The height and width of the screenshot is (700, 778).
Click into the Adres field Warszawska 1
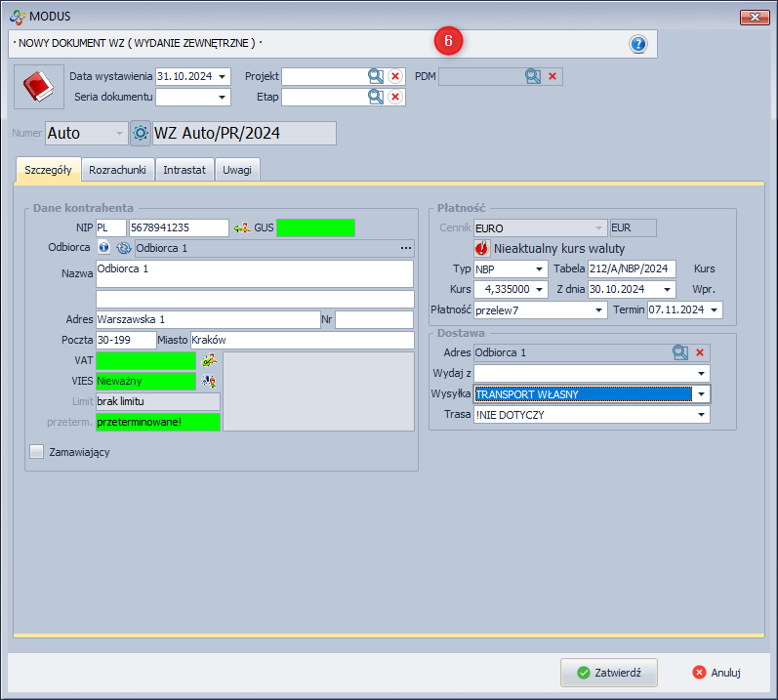click(205, 319)
